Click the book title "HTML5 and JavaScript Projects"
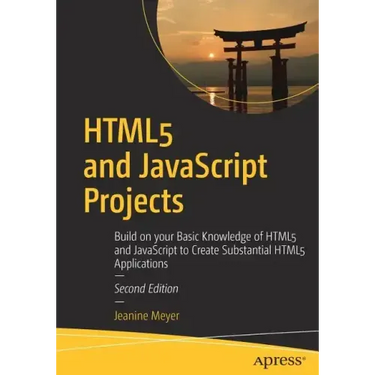 click(x=175, y=169)
